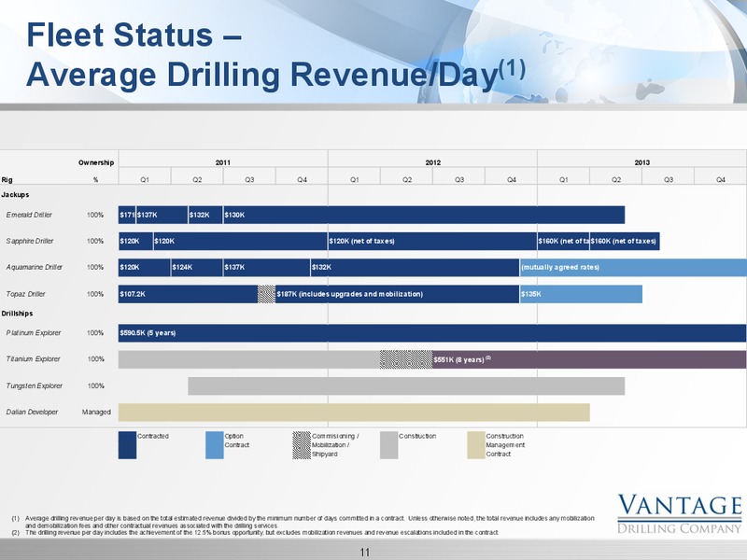Select the Dalian Developer rig name
747x560 pixels.
pos(32,412)
